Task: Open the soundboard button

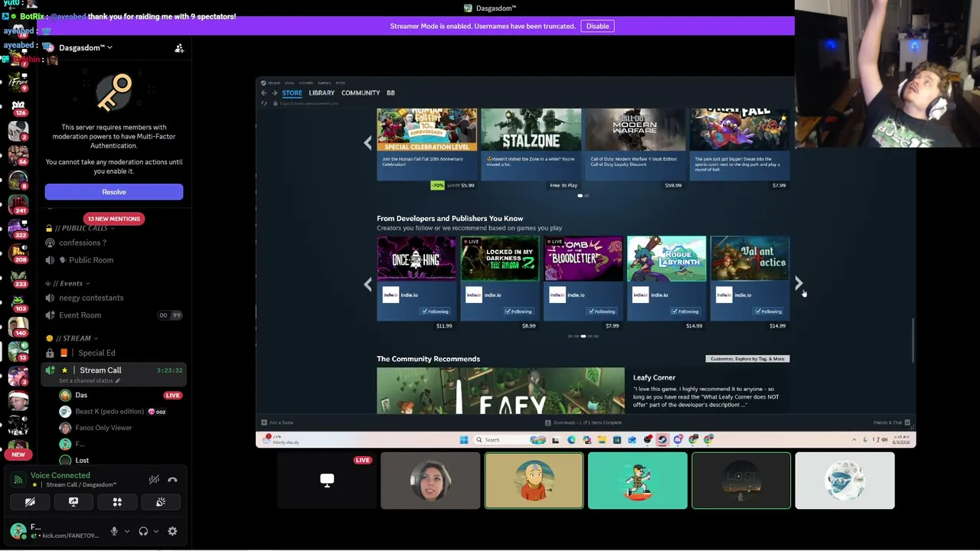Action: pos(161,502)
